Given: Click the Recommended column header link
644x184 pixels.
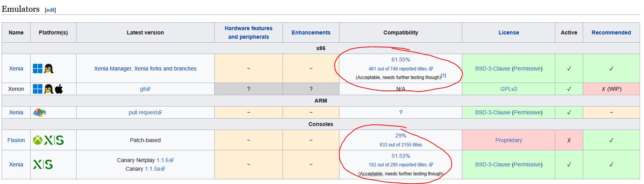Looking at the screenshot, I should 611,32.
